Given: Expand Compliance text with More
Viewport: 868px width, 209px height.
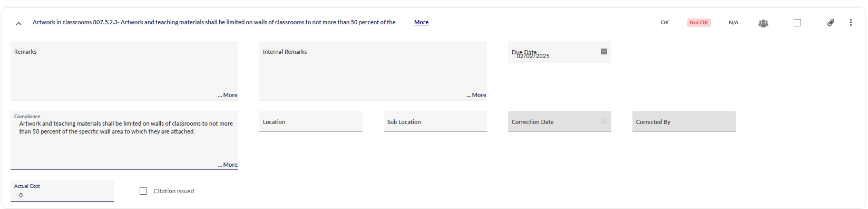Looking at the screenshot, I should (x=228, y=165).
